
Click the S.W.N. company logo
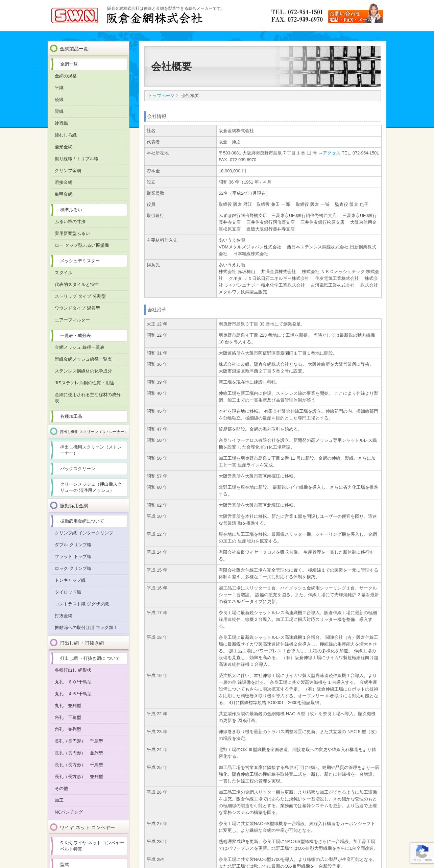tap(75, 16)
